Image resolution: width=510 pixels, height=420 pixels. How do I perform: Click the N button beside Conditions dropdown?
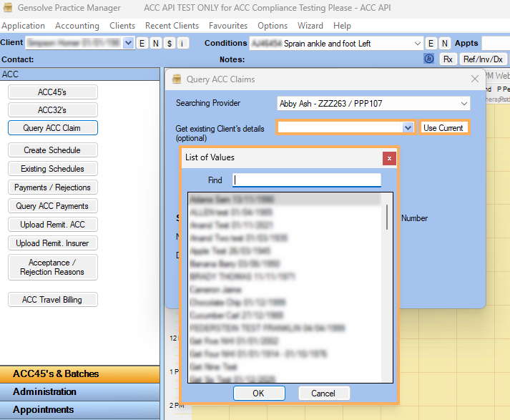(444, 44)
